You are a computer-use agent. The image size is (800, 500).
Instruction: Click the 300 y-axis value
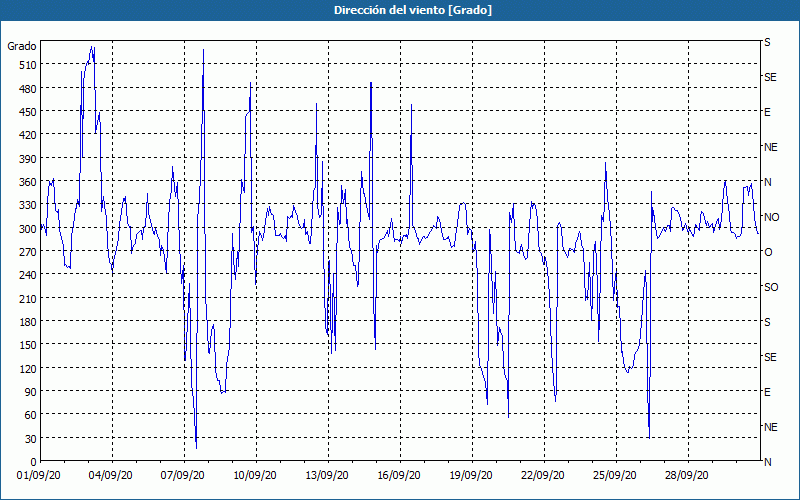pos(28,229)
